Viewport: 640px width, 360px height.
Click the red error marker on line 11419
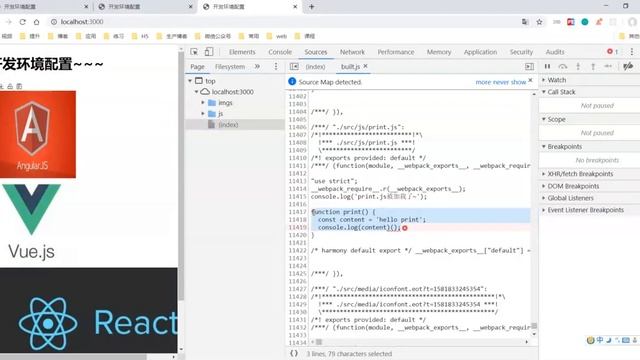405,228
